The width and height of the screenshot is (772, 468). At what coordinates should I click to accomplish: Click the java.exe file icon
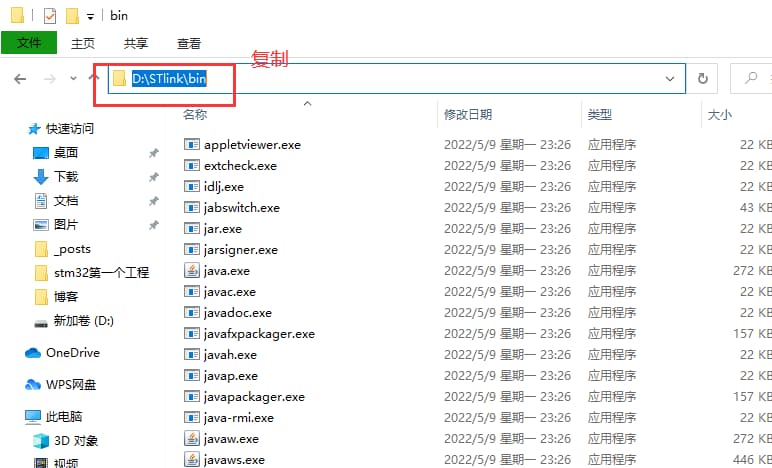[x=192, y=270]
